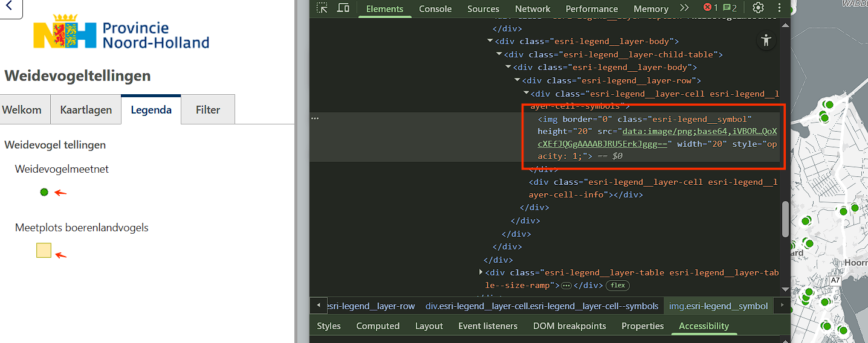Click the red error count icon
This screenshot has width=868, height=343.
tap(710, 8)
